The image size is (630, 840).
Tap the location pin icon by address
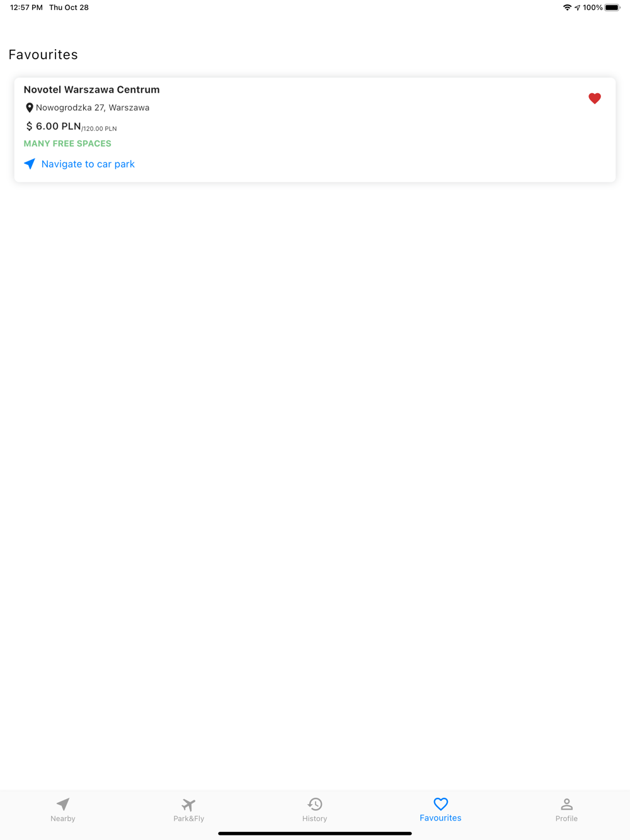click(x=29, y=108)
